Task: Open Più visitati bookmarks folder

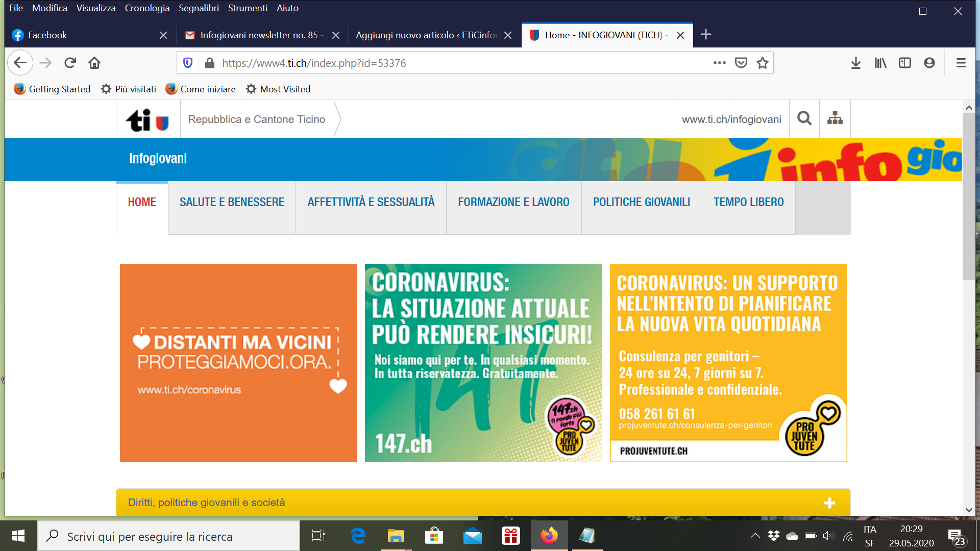Action: (x=129, y=89)
